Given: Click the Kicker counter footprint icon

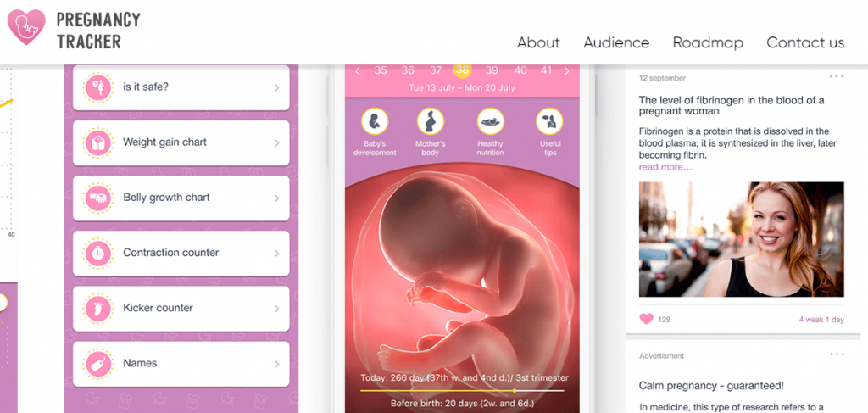Looking at the screenshot, I should (98, 309).
